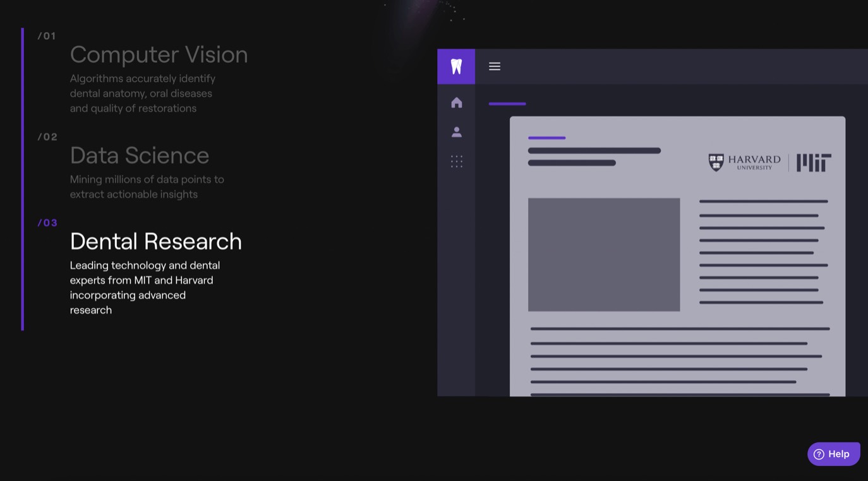Click the /02 step number
The width and height of the screenshot is (868, 481).
coord(47,137)
